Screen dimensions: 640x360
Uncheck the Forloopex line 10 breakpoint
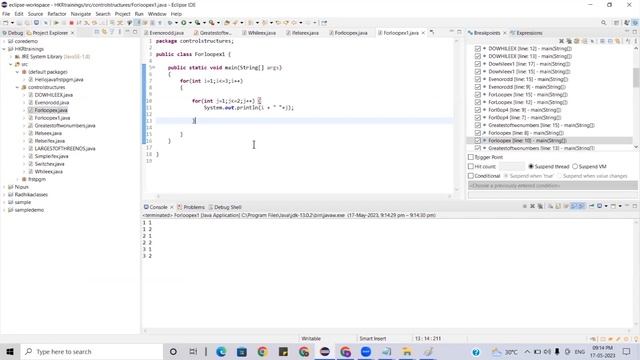(x=478, y=140)
